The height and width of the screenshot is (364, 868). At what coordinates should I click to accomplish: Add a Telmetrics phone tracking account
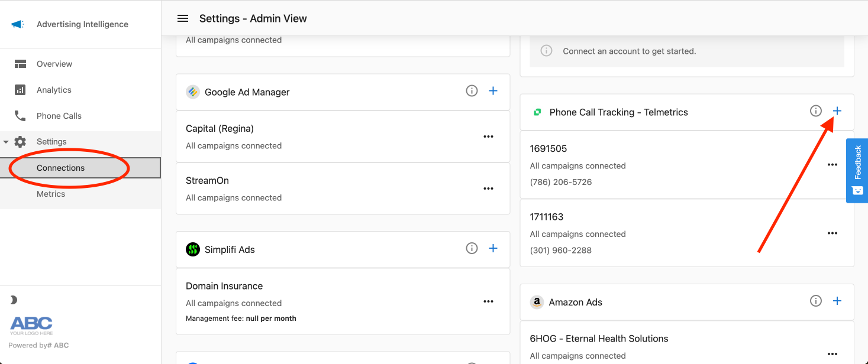837,110
